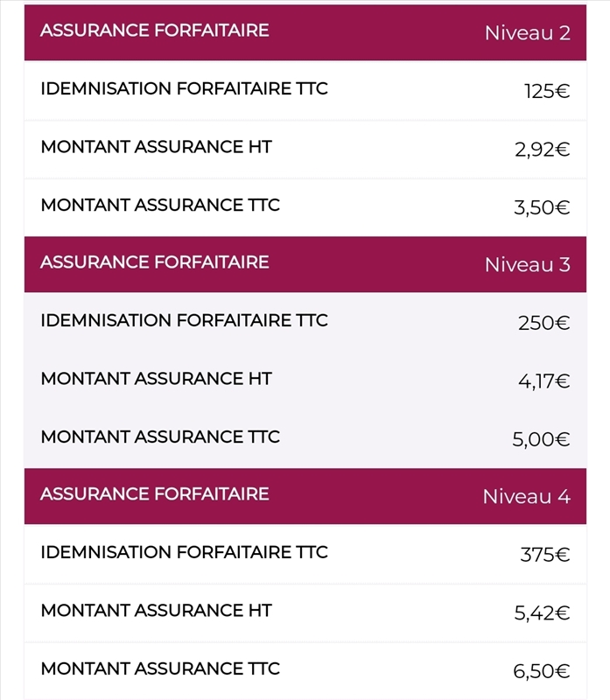610x700 pixels.
Task: Click the 6,50€ insurance TTC amount
Action: pos(541,672)
